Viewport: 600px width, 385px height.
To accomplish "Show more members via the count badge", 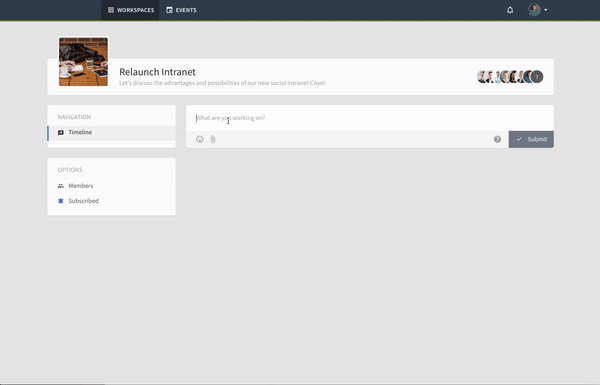I will point(537,77).
